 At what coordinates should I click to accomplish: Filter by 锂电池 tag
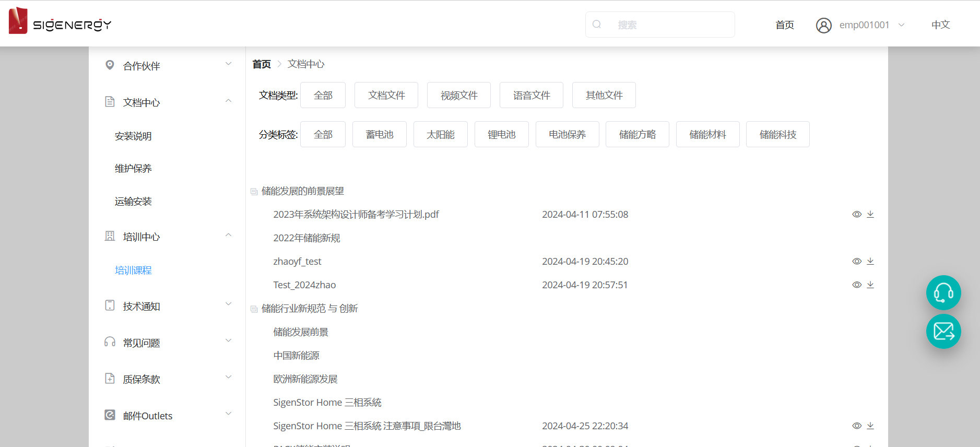(502, 134)
